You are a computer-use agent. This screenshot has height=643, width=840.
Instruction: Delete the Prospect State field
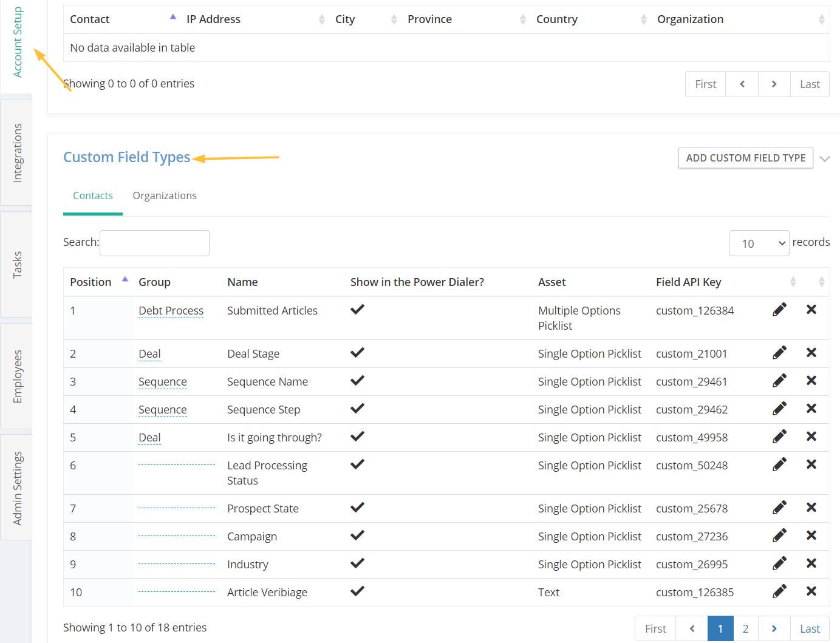(811, 508)
